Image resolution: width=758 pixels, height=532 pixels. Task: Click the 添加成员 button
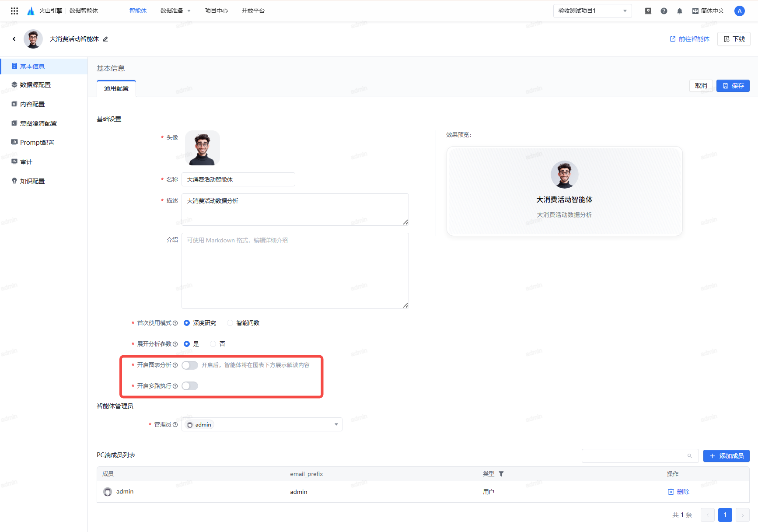(727, 456)
